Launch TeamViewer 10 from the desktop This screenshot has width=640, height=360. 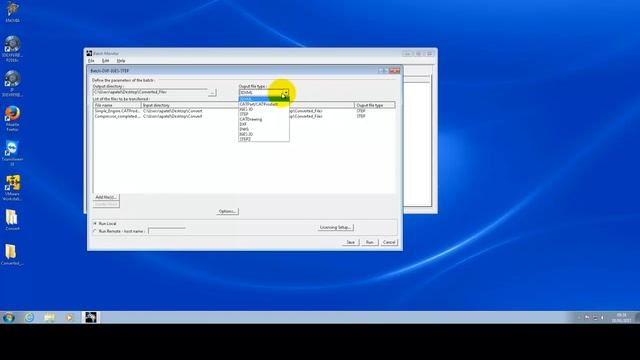tap(12, 153)
